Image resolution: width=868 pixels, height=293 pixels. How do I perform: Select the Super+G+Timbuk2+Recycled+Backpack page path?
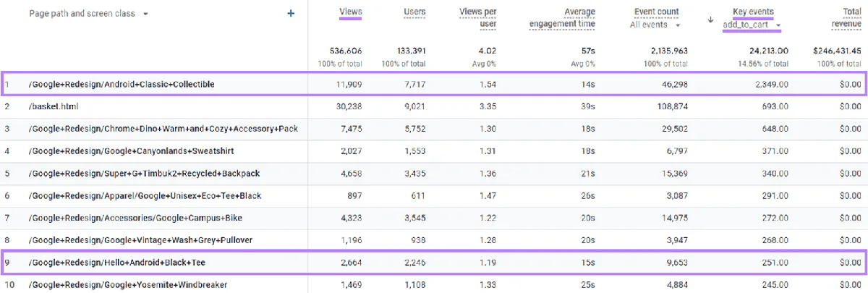tap(144, 173)
